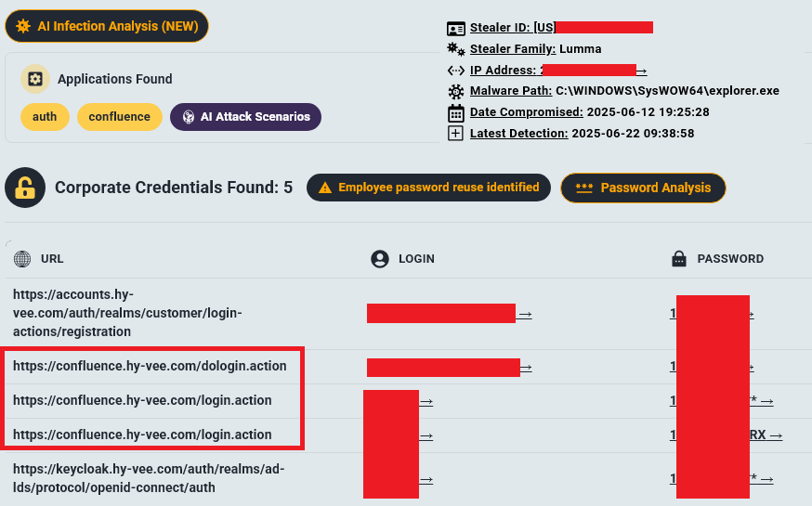Viewport: 812px width, 506px height.
Task: Click the Malware Path bug icon
Action: click(x=456, y=92)
